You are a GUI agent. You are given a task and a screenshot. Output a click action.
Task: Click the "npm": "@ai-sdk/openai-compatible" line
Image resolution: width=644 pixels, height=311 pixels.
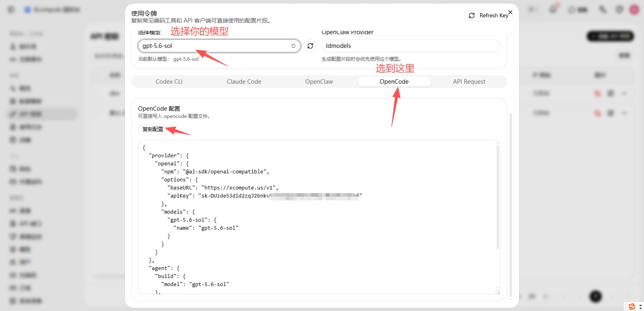[x=215, y=172]
